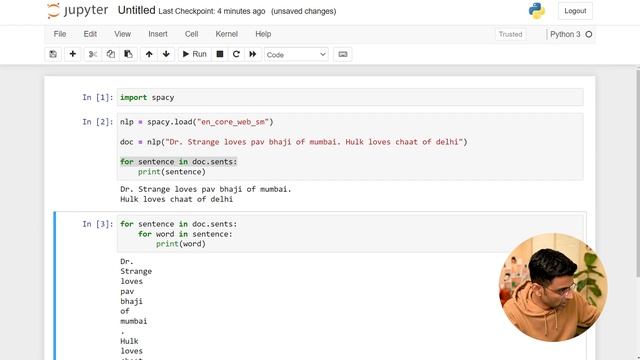The image size is (640, 360).
Task: Click the Trusted notebook indicator
Action: point(510,34)
